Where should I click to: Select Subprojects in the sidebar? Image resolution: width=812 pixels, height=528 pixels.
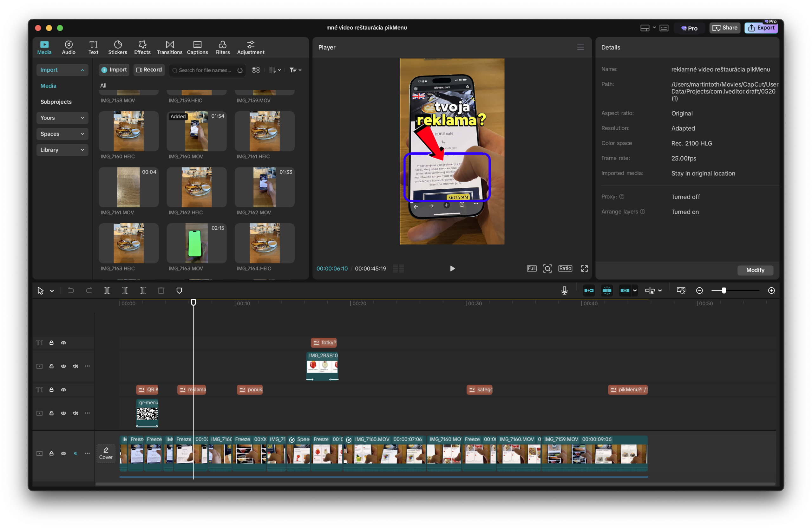coord(56,102)
